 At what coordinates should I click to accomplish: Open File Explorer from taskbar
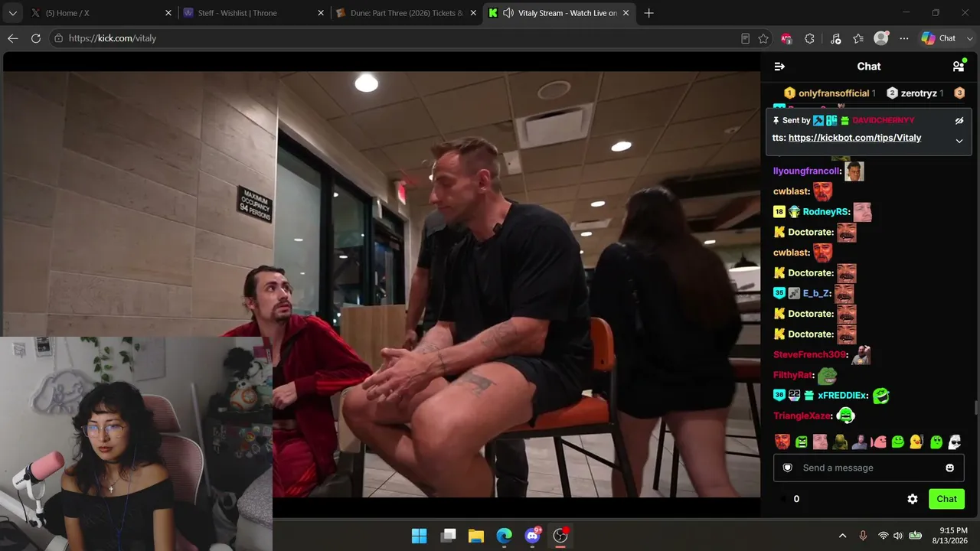[x=476, y=536]
